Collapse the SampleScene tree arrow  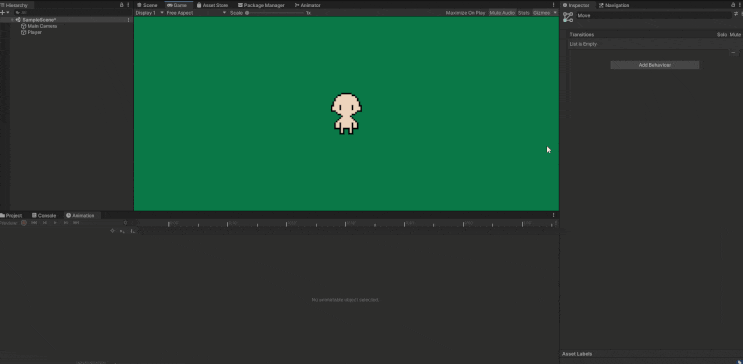click(x=12, y=20)
